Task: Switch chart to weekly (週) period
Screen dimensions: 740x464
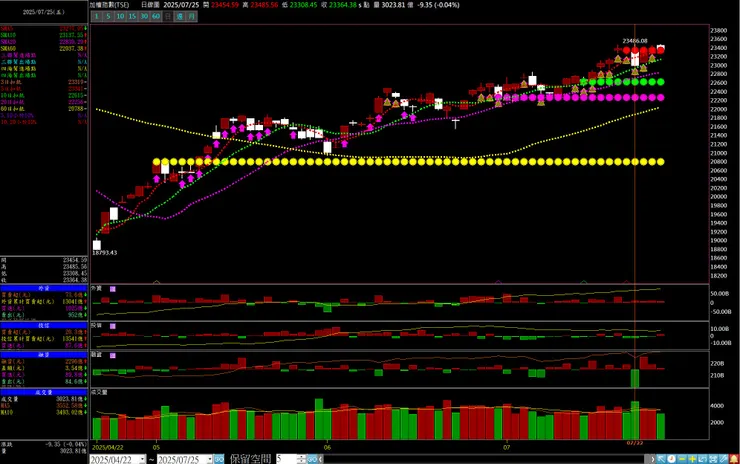Action: [x=179, y=16]
